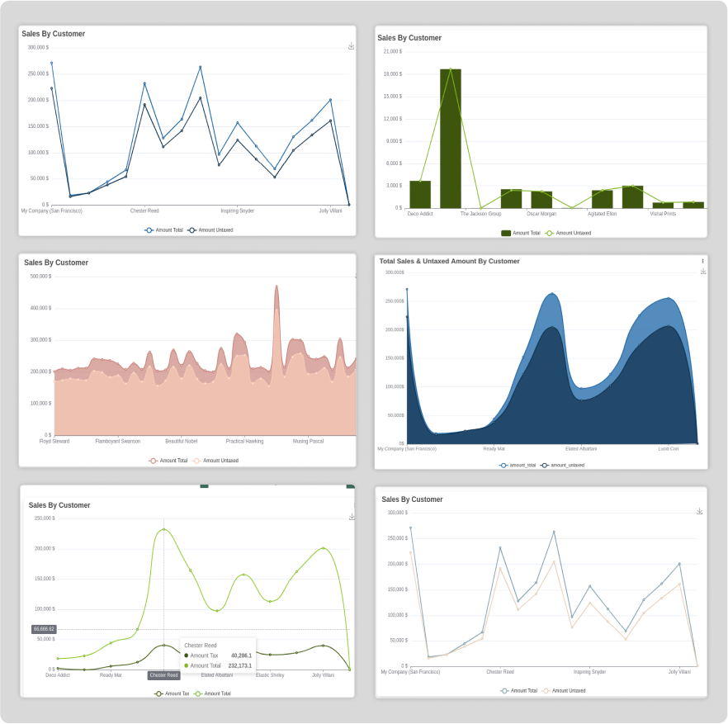Hide Amount Untaxed series in top-left line chart
The width and height of the screenshot is (728, 724).
210,230
